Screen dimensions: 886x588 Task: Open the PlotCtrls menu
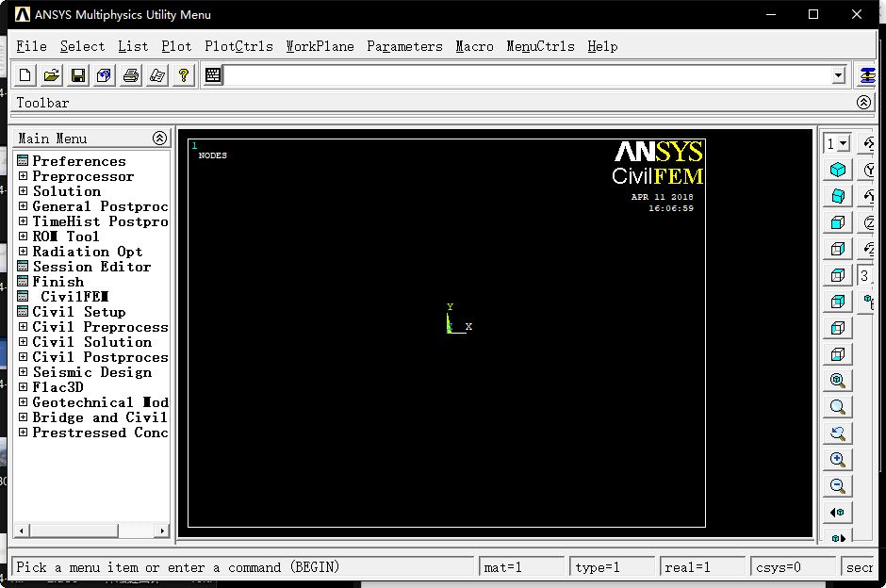[238, 46]
